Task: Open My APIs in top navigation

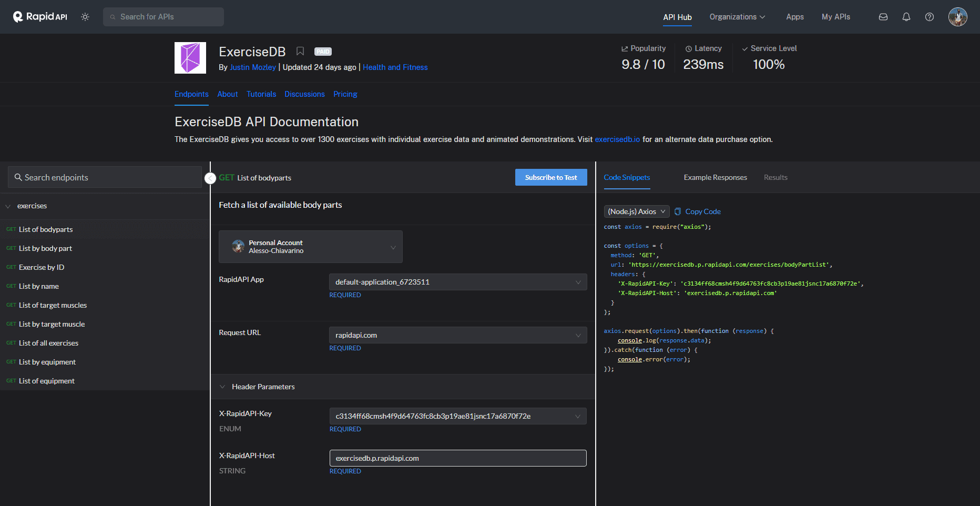Action: click(x=836, y=17)
